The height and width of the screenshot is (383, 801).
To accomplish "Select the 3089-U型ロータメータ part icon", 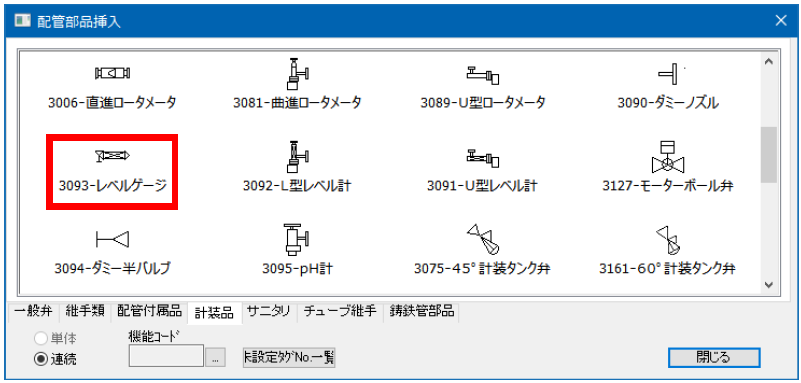I will click(x=482, y=75).
